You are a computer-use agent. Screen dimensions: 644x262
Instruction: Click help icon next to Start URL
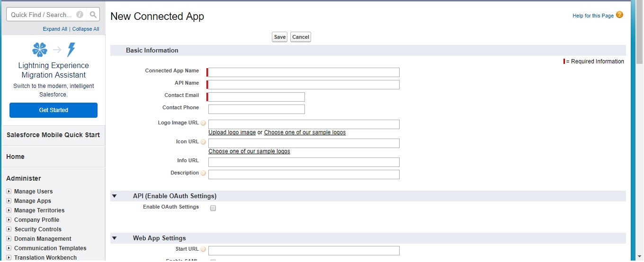(203, 249)
